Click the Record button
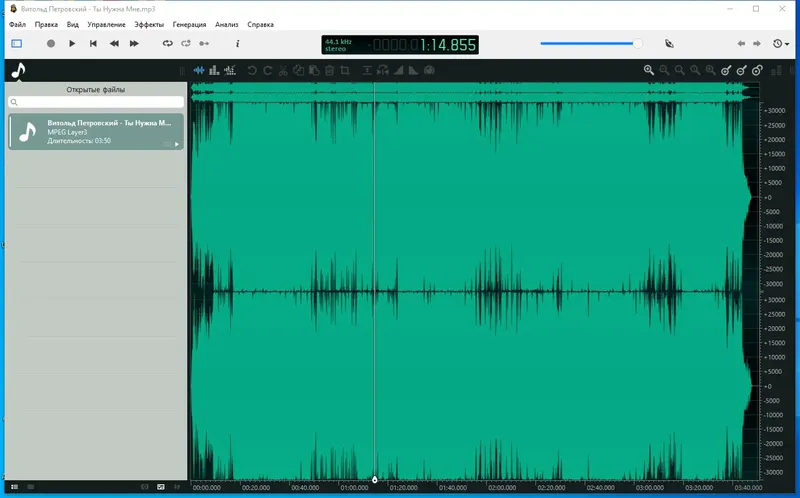This screenshot has width=800, height=498. point(51,43)
